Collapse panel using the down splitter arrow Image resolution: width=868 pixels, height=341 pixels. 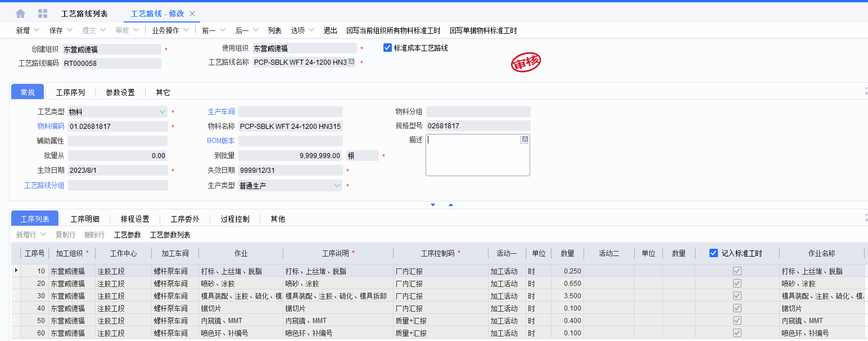(x=433, y=205)
